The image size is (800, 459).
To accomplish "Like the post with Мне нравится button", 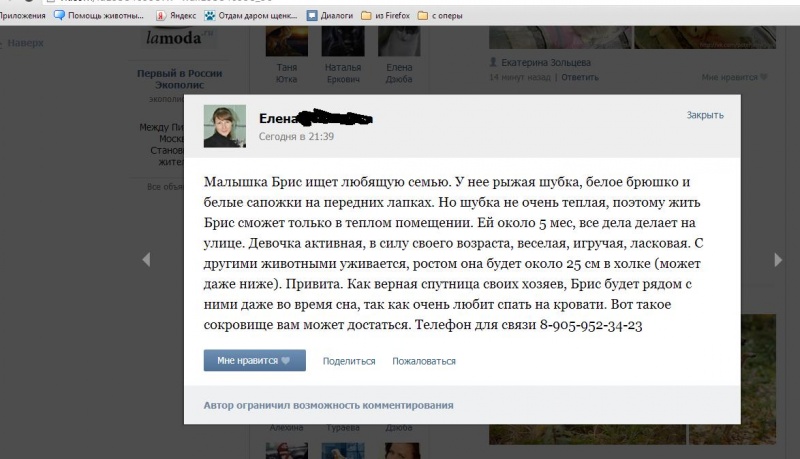I will 255,361.
